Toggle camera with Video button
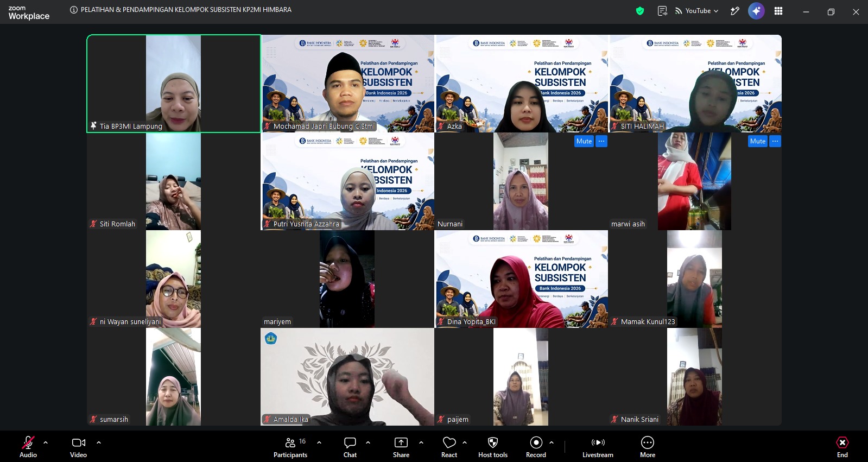 tap(79, 447)
